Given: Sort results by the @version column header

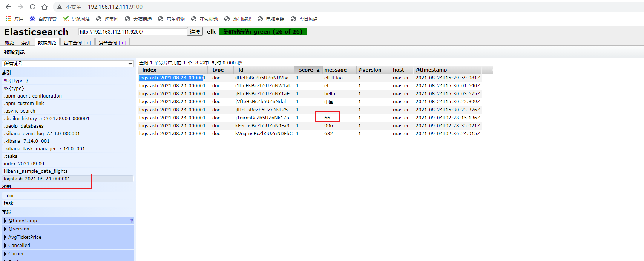Looking at the screenshot, I should pos(374,70).
